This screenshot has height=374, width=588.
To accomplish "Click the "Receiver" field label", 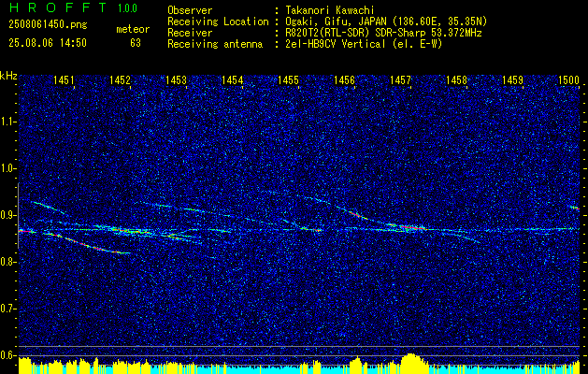I will [x=190, y=33].
